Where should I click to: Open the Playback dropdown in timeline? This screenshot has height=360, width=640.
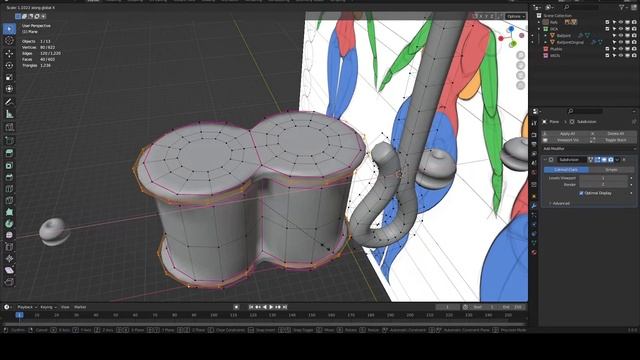click(27, 307)
